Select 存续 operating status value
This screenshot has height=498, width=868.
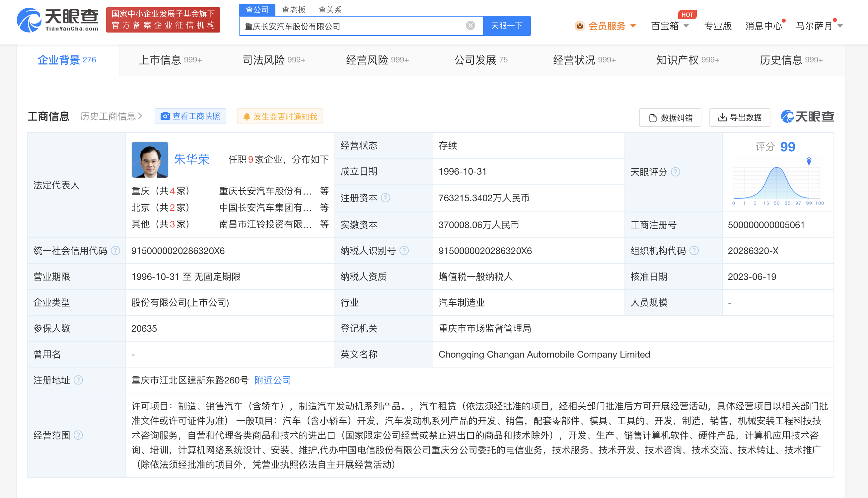pyautogui.click(x=448, y=146)
